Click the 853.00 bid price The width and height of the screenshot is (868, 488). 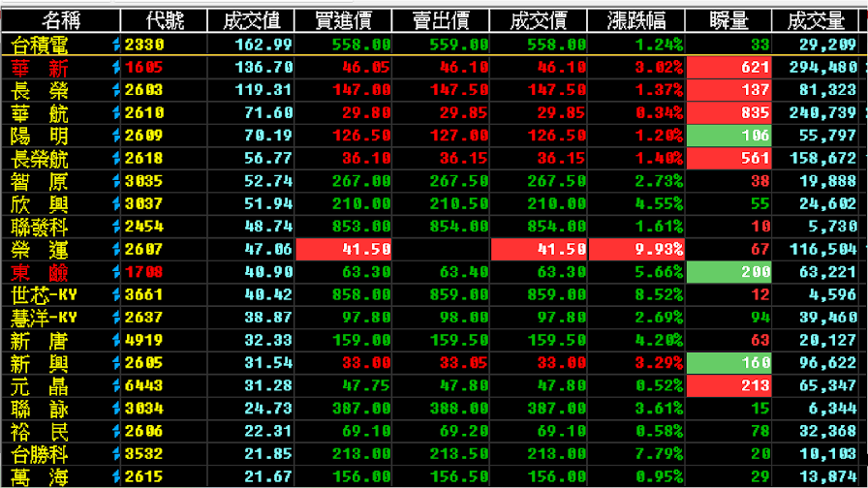tap(361, 227)
